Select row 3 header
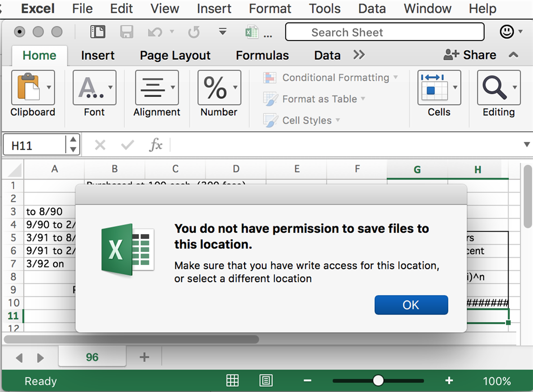The height and width of the screenshot is (392, 533). 13,211
